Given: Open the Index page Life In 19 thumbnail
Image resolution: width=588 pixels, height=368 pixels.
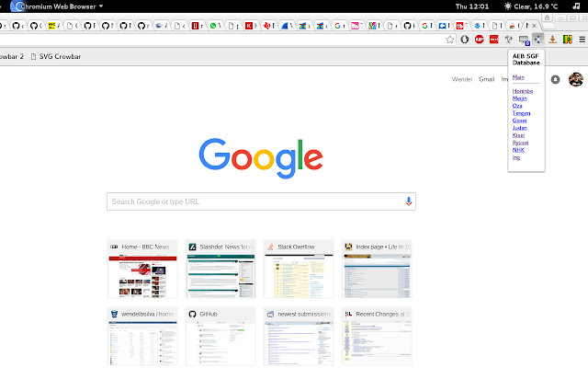Looking at the screenshot, I should coord(377,269).
